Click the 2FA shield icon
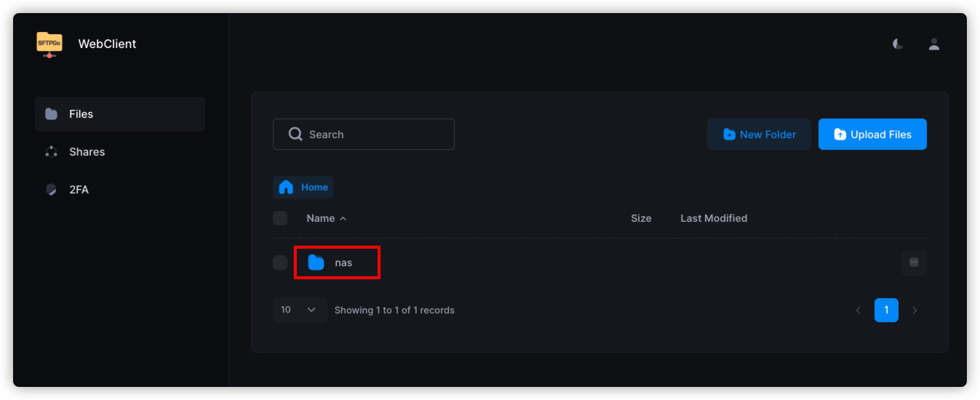Image resolution: width=980 pixels, height=400 pixels. pos(51,190)
